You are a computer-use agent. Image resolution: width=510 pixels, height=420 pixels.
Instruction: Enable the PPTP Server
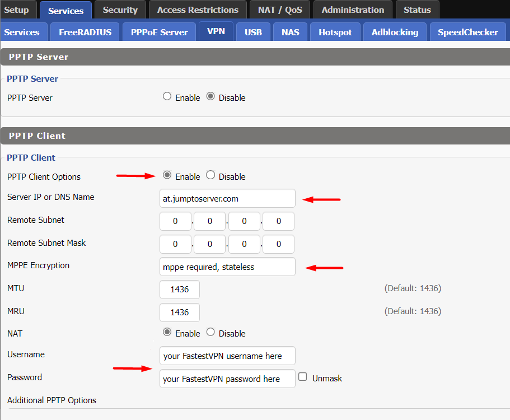point(167,96)
